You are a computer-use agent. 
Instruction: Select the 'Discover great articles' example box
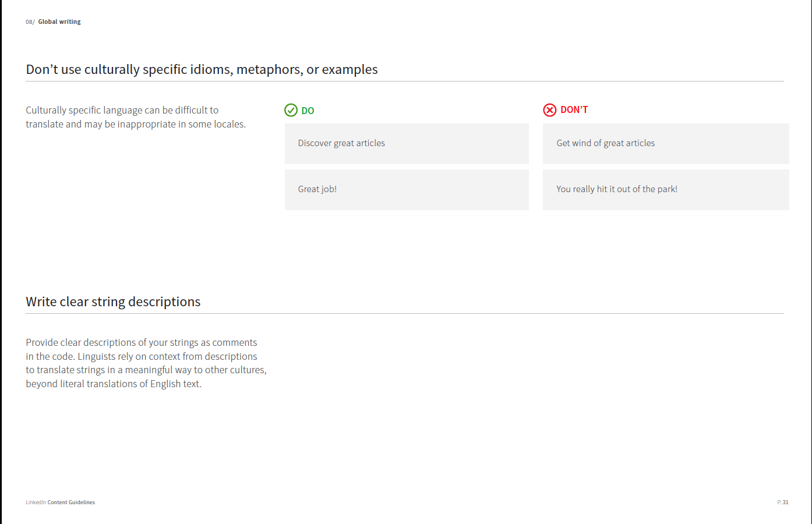point(407,143)
